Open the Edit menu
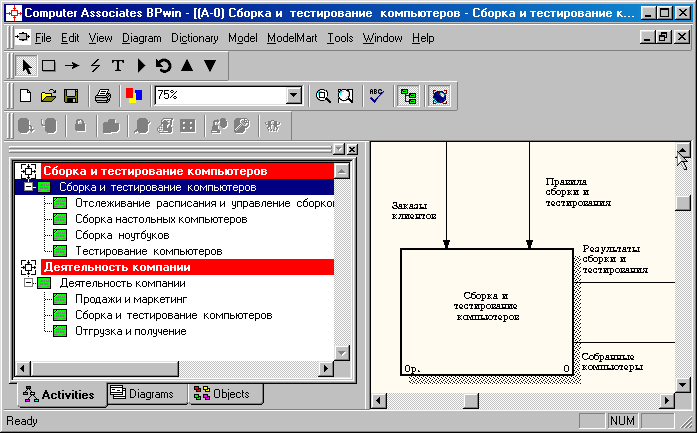Viewport: 697px width, 433px height. (x=70, y=38)
